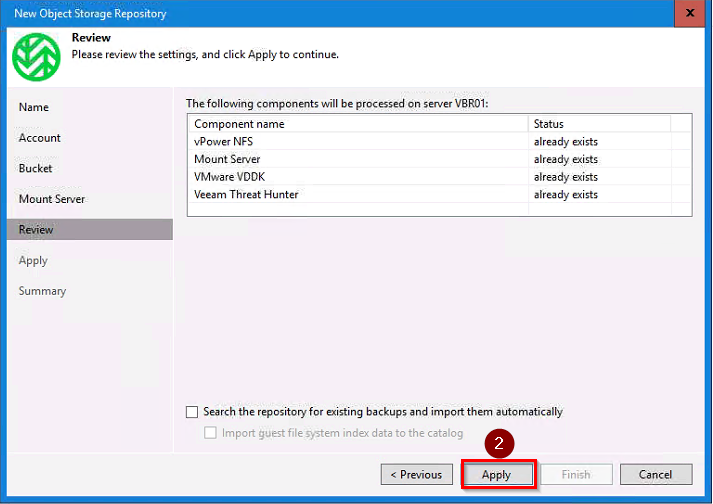Image resolution: width=713 pixels, height=504 pixels.
Task: Select the Review step in sidebar
Action: pyautogui.click(x=90, y=230)
